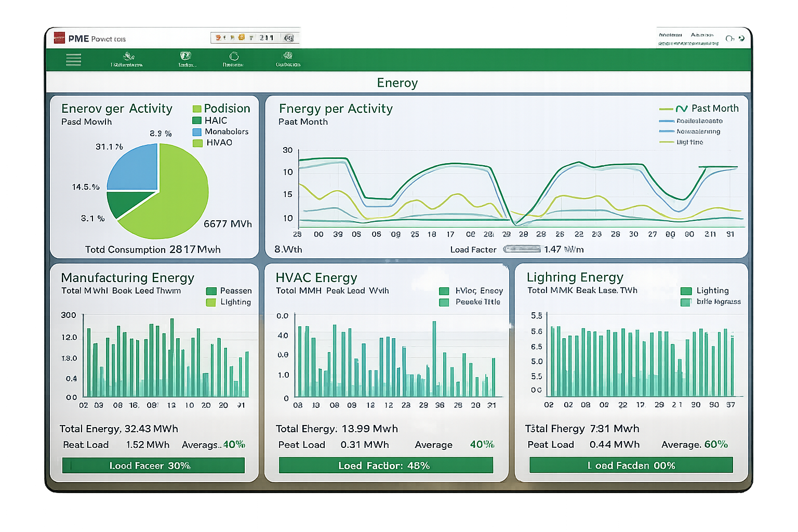This screenshot has height=532, width=798.
Task: Click Total Ehergy: 13.99 Mwh text
Action: click(x=337, y=429)
